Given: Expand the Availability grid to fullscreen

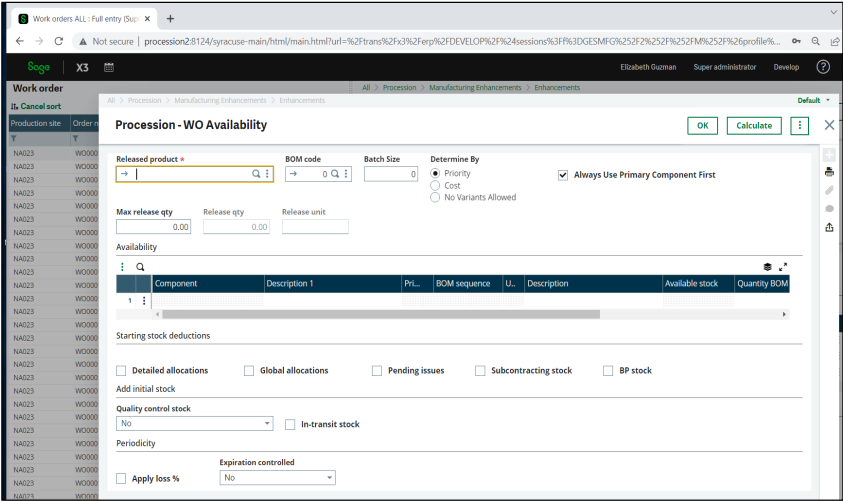Looking at the screenshot, I should click(783, 267).
